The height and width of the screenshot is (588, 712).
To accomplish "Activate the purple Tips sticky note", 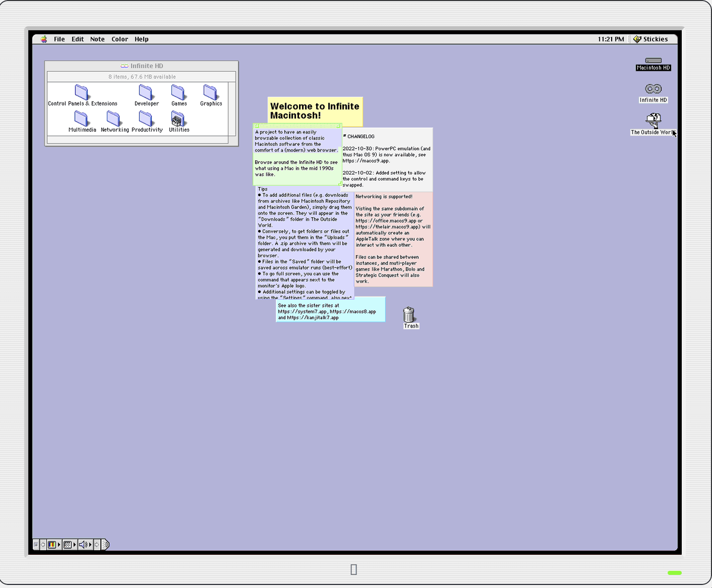I will point(304,242).
